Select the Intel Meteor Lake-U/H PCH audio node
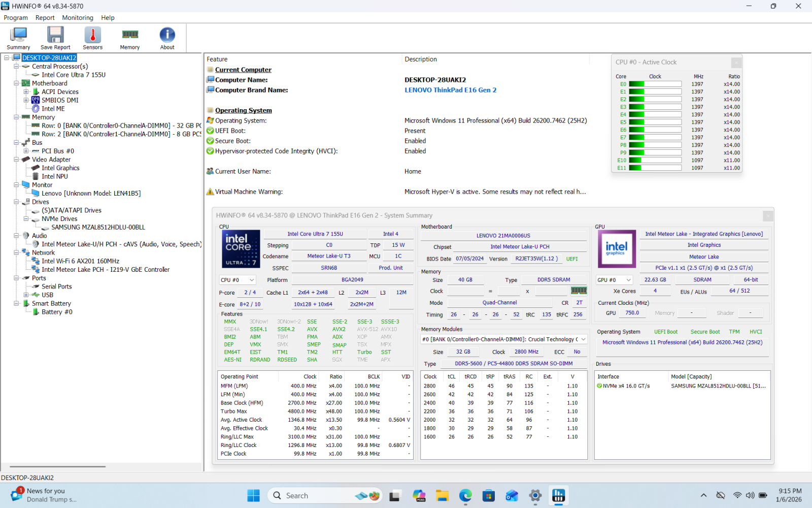The image size is (812, 508). (122, 244)
